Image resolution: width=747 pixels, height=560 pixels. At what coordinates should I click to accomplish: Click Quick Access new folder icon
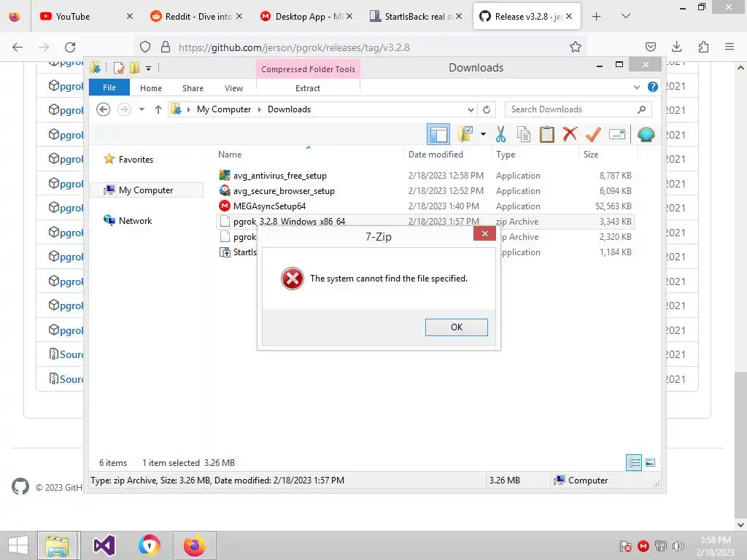[x=134, y=68]
